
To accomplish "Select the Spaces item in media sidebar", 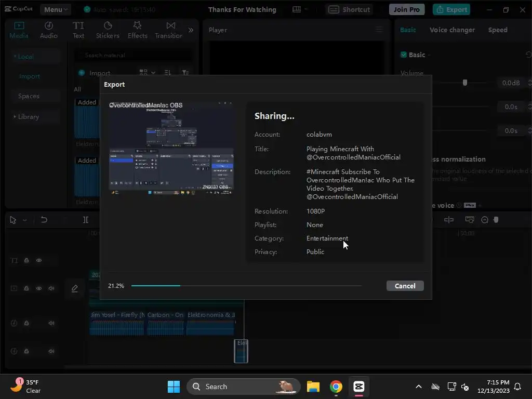I will pos(29,96).
